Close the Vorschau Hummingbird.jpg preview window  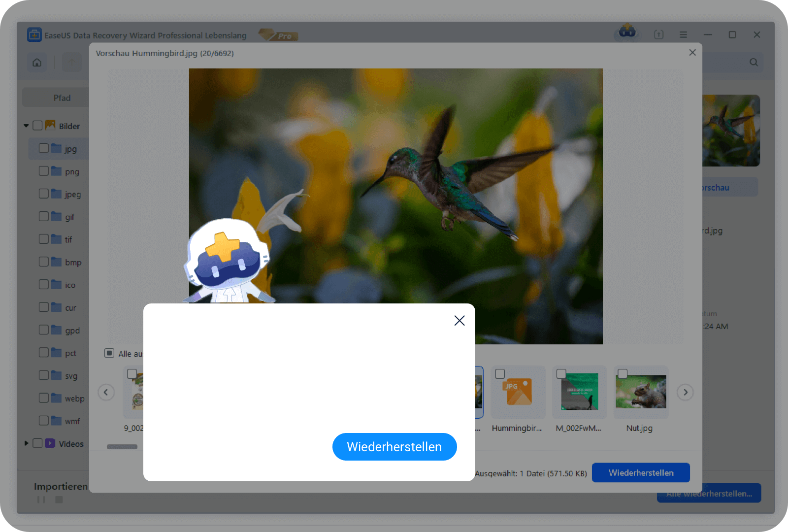[x=692, y=53]
